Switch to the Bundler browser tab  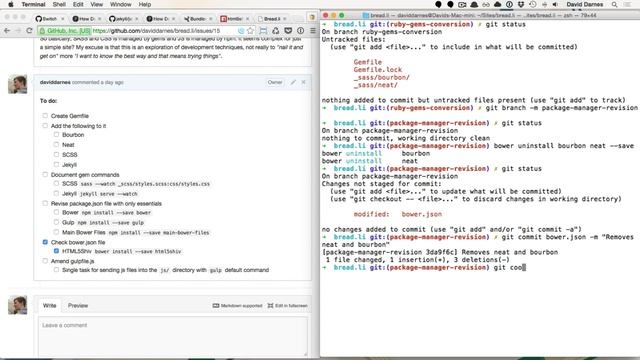point(198,19)
